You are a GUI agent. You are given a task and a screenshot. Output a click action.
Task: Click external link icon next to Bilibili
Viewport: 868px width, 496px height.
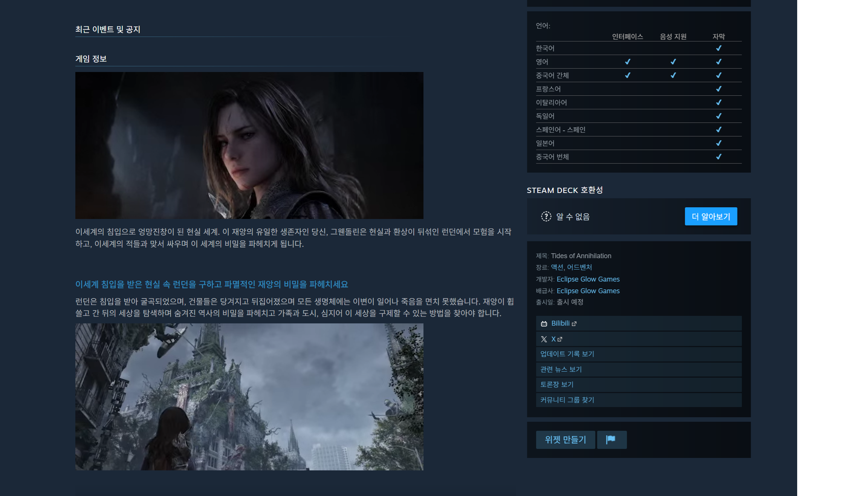click(x=574, y=324)
